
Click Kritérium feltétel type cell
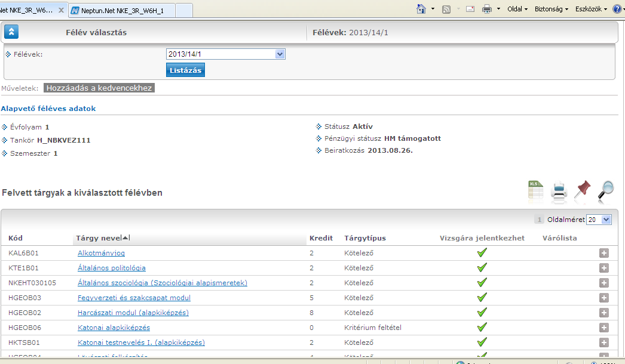point(373,328)
